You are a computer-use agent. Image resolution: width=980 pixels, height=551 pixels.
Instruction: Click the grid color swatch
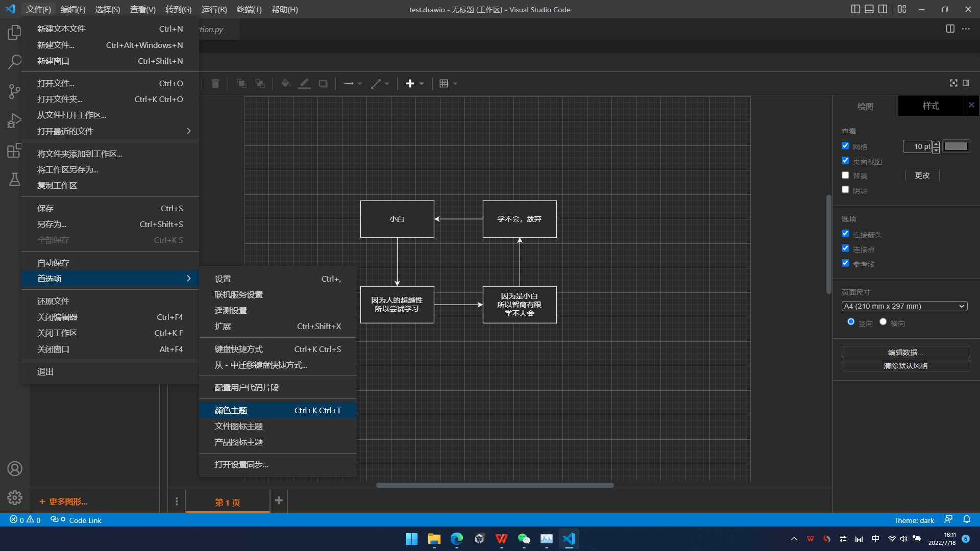[955, 146]
